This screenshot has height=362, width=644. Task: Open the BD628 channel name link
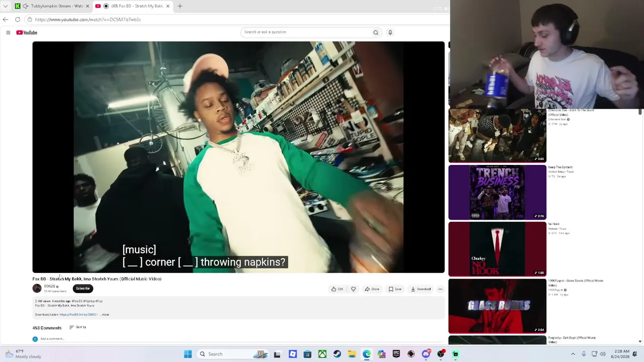pyautogui.click(x=49, y=286)
